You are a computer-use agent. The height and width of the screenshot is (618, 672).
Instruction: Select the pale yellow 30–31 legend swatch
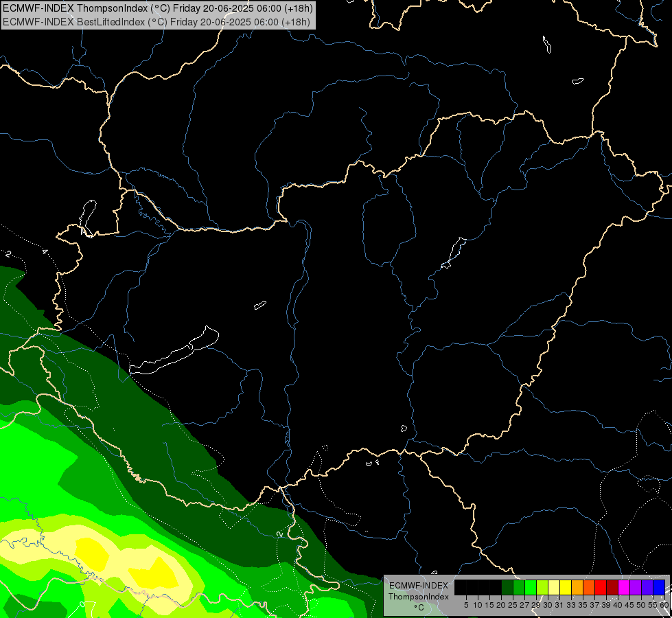(x=554, y=587)
